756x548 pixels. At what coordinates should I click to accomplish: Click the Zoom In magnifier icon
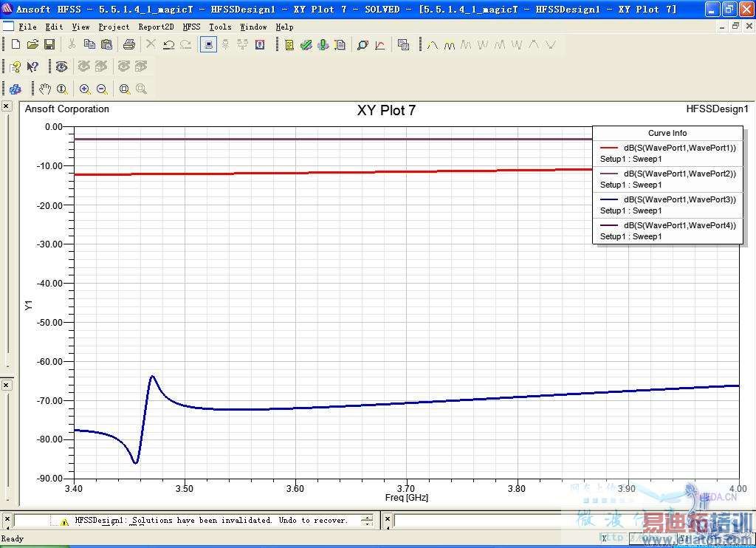(85, 89)
